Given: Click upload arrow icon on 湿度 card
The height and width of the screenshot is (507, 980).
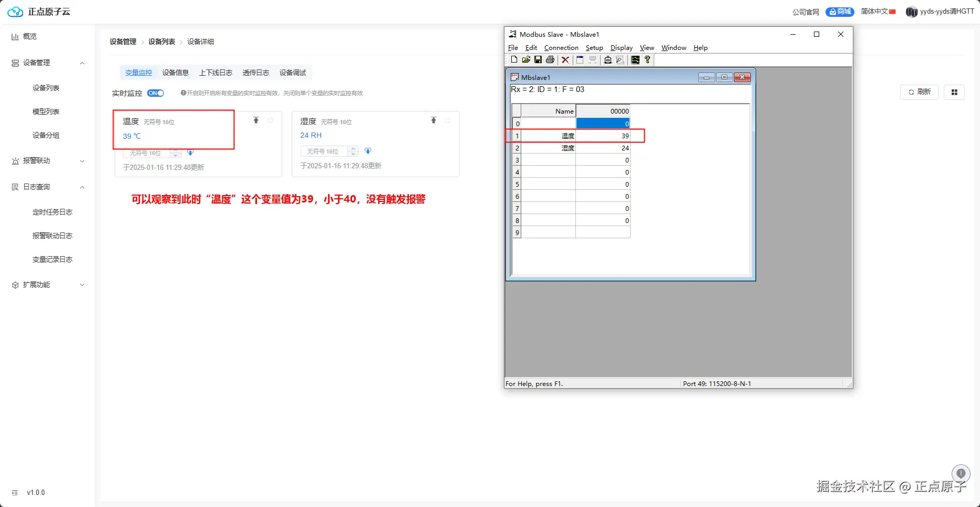Looking at the screenshot, I should 434,120.
